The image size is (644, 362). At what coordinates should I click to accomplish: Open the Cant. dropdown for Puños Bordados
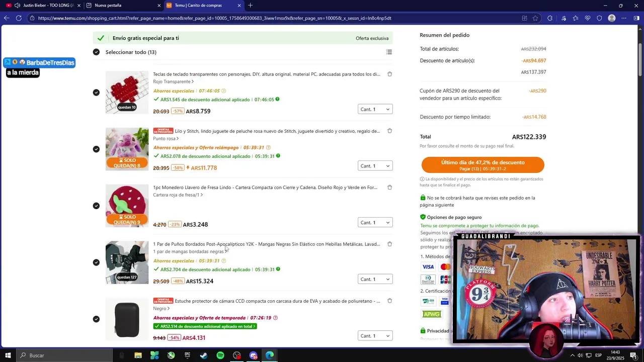(x=375, y=279)
